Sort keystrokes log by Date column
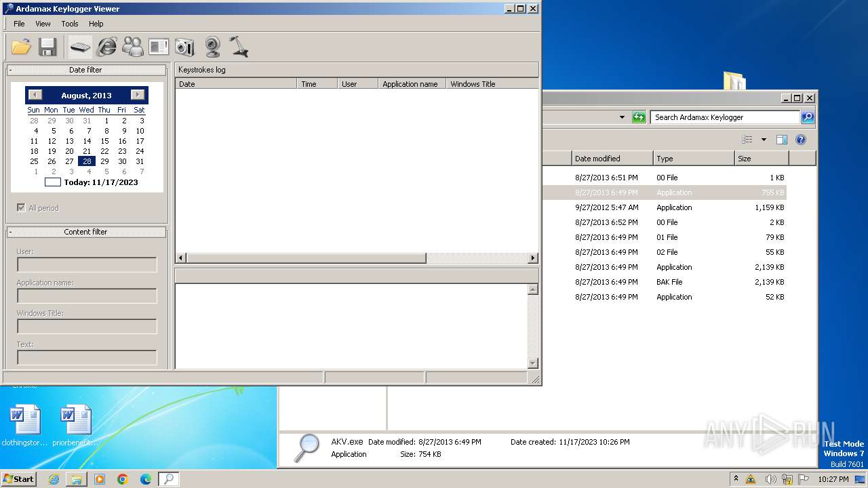Viewport: 868px width, 488px height. click(x=236, y=84)
